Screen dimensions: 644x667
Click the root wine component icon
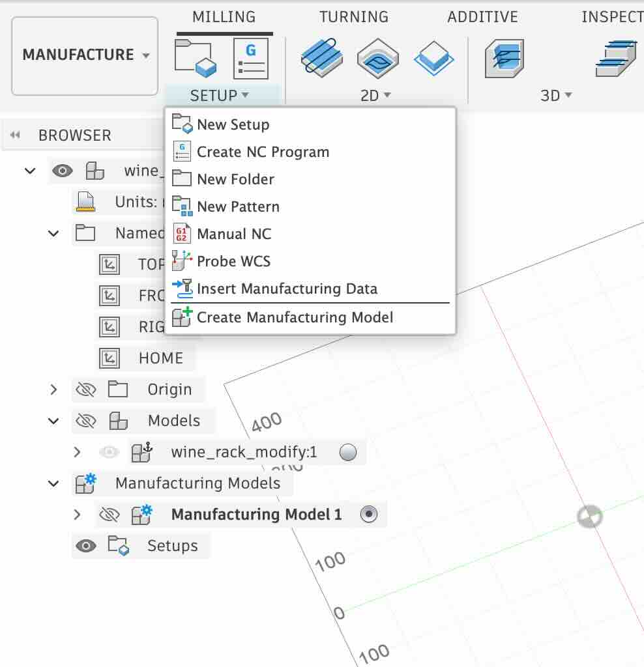click(x=95, y=171)
